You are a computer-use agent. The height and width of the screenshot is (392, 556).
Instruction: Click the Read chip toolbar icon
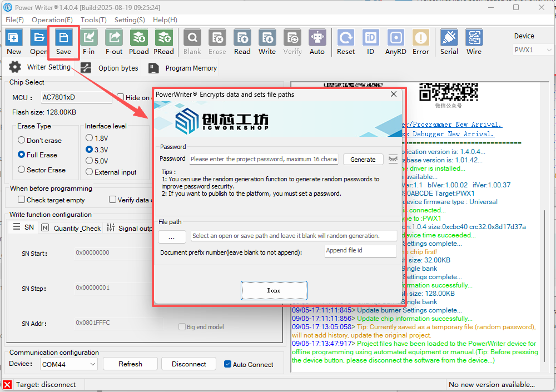pos(242,37)
